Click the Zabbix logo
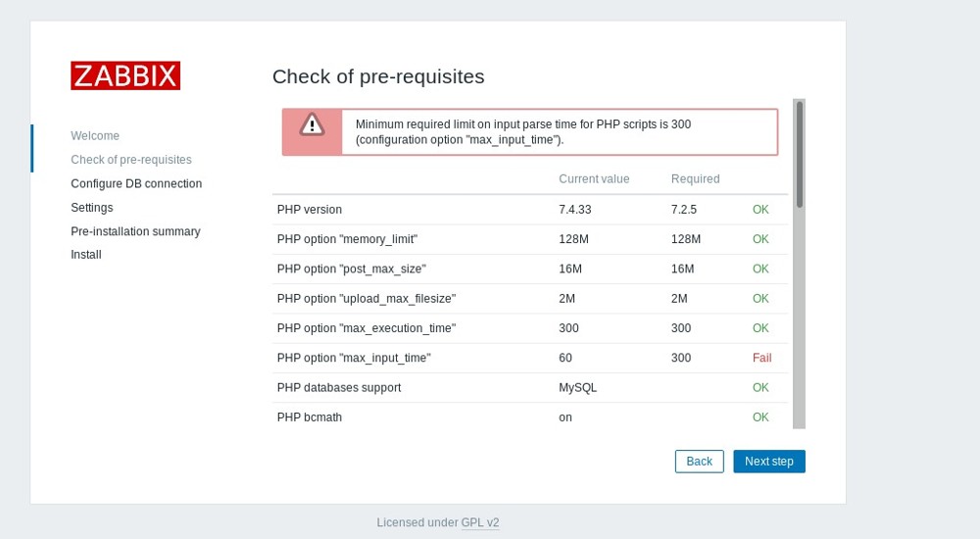This screenshot has height=539, width=980. click(125, 76)
